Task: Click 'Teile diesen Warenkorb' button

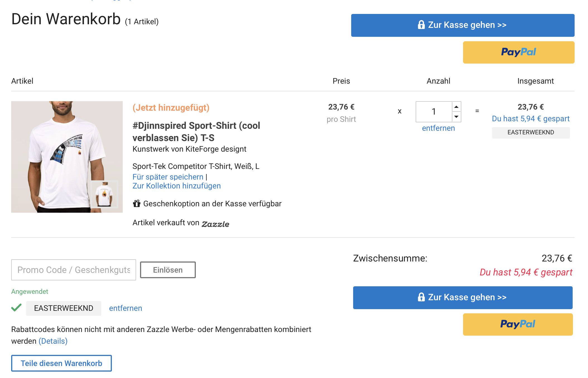Action: pyautogui.click(x=61, y=363)
